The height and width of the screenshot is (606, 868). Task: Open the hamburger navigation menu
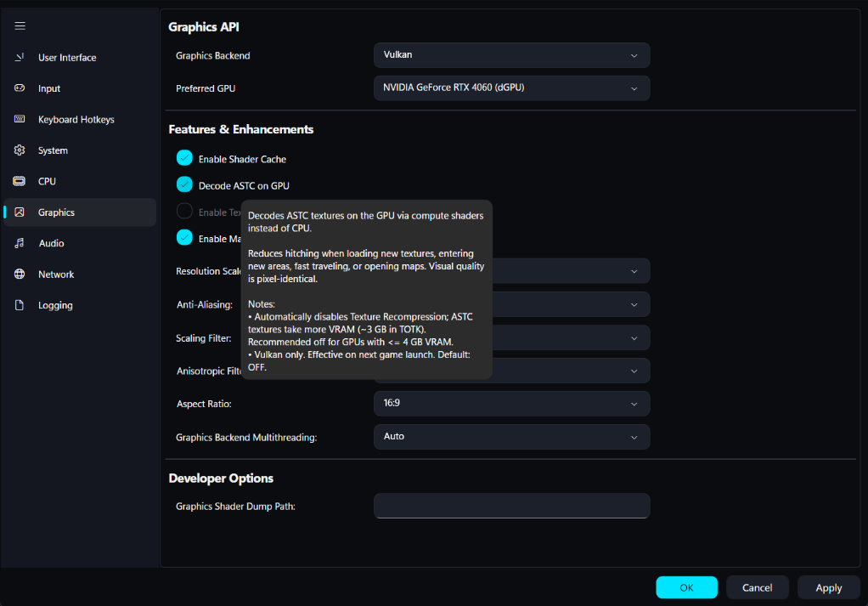pyautogui.click(x=20, y=25)
